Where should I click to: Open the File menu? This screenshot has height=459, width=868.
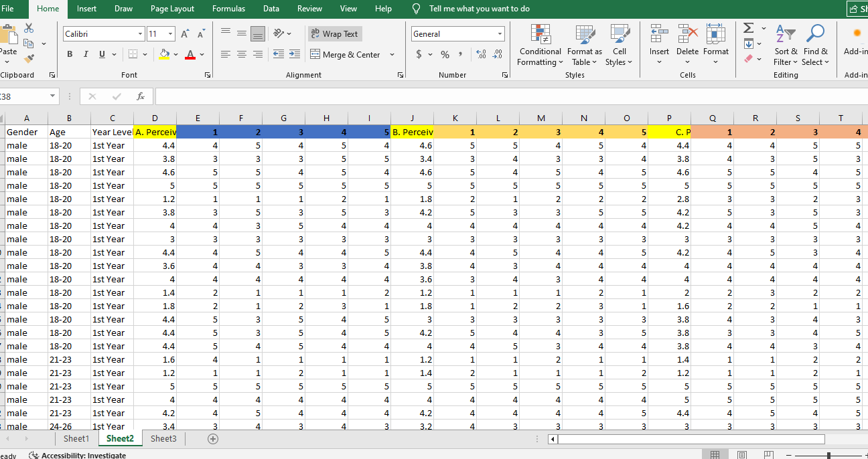8,9
